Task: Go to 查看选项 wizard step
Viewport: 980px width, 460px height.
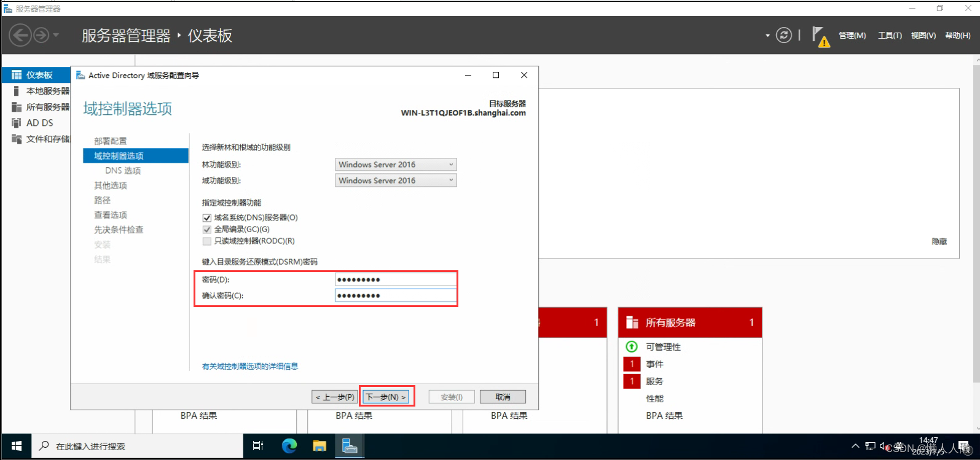Action: [x=111, y=215]
